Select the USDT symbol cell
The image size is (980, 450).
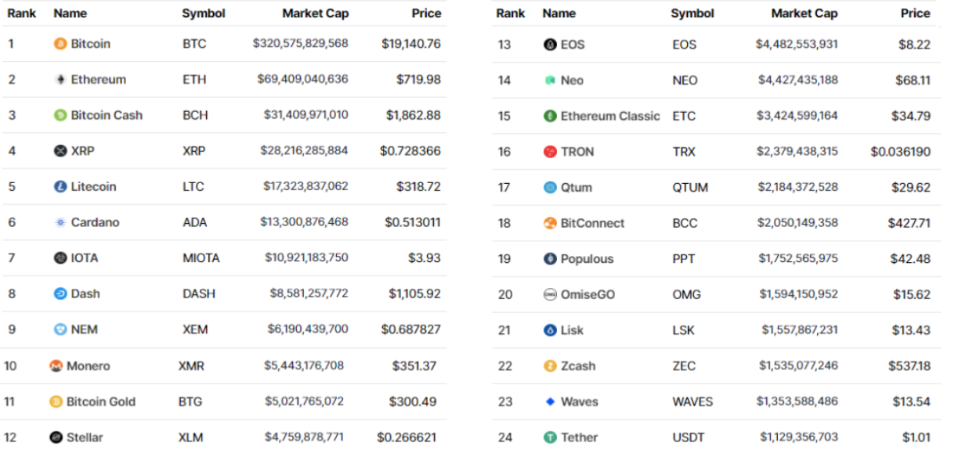[689, 437]
